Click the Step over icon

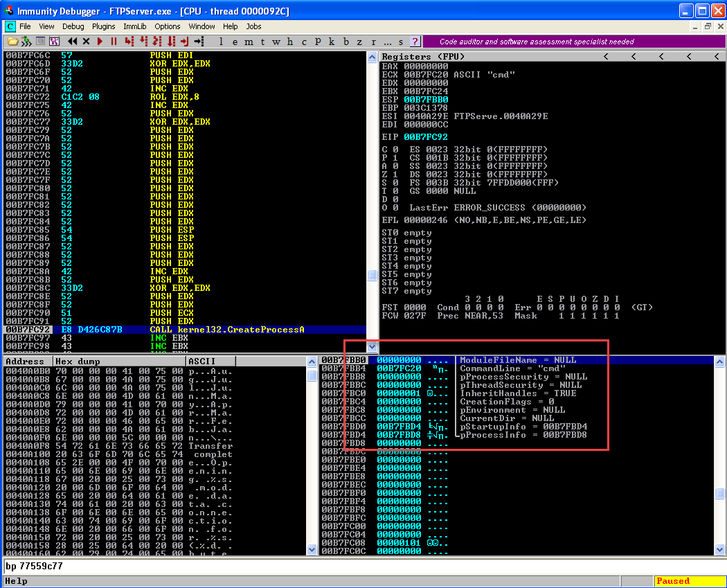(x=143, y=42)
